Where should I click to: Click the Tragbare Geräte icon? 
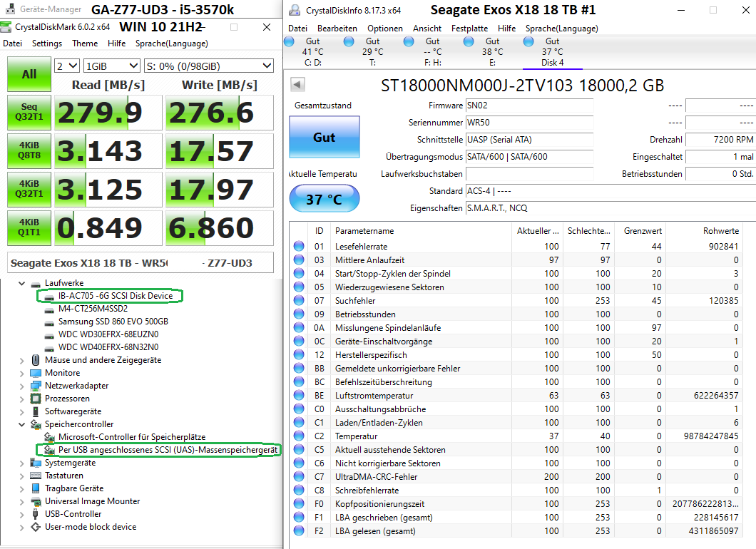[36, 488]
